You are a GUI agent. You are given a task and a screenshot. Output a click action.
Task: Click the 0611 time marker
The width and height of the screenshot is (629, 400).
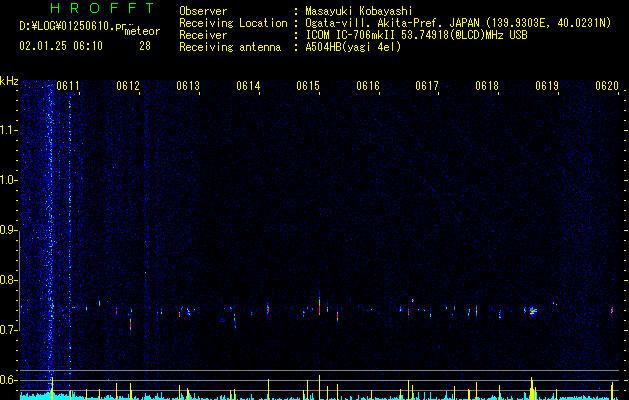pyautogui.click(x=68, y=86)
